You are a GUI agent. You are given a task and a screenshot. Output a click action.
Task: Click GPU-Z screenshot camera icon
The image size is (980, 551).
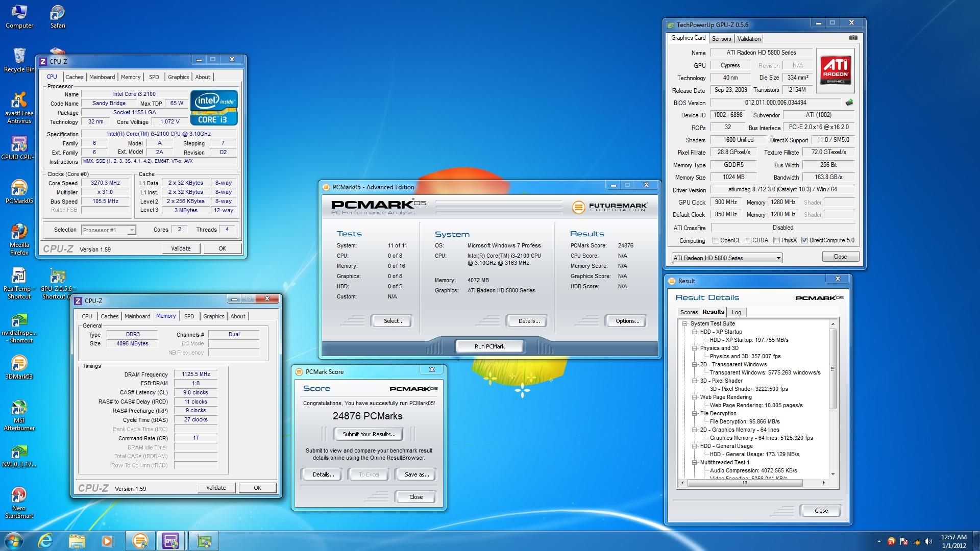pyautogui.click(x=853, y=38)
